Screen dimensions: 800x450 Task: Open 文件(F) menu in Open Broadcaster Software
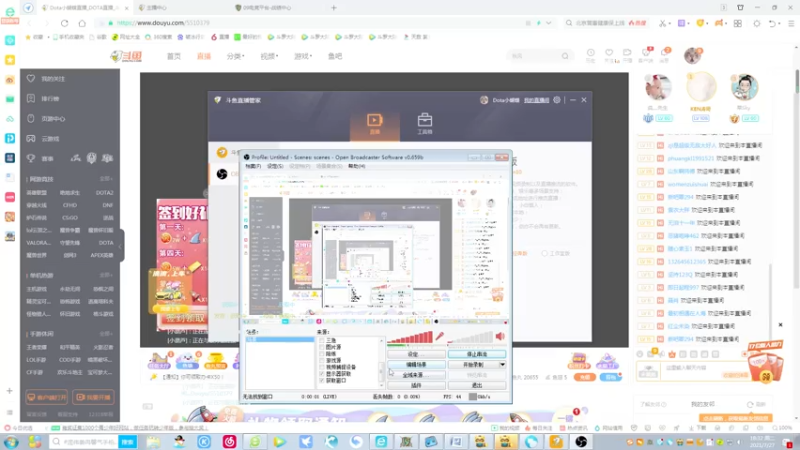pos(253,166)
